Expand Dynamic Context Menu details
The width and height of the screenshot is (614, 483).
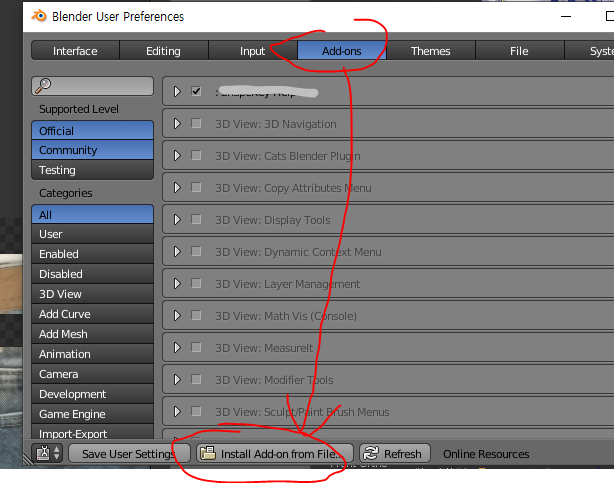[177, 251]
